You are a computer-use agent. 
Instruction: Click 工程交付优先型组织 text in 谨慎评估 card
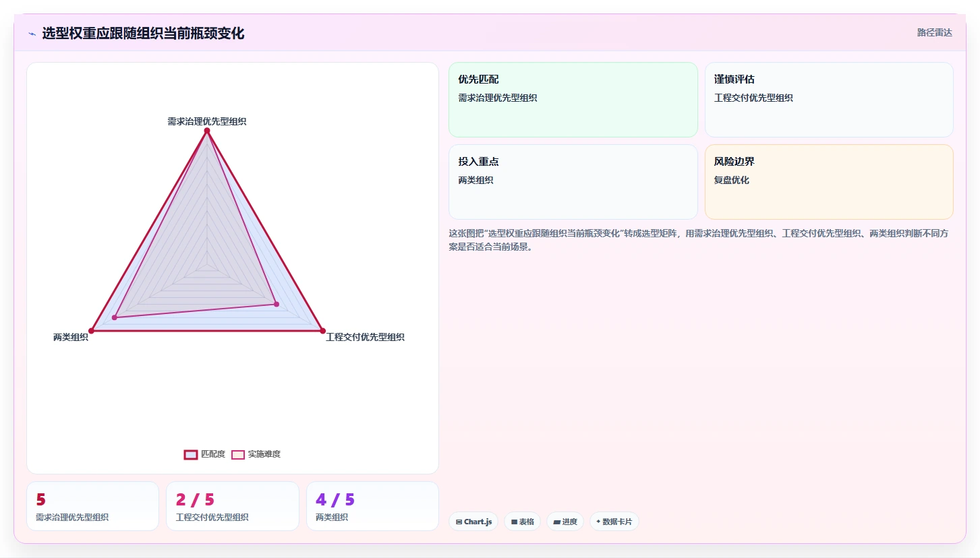(x=753, y=98)
